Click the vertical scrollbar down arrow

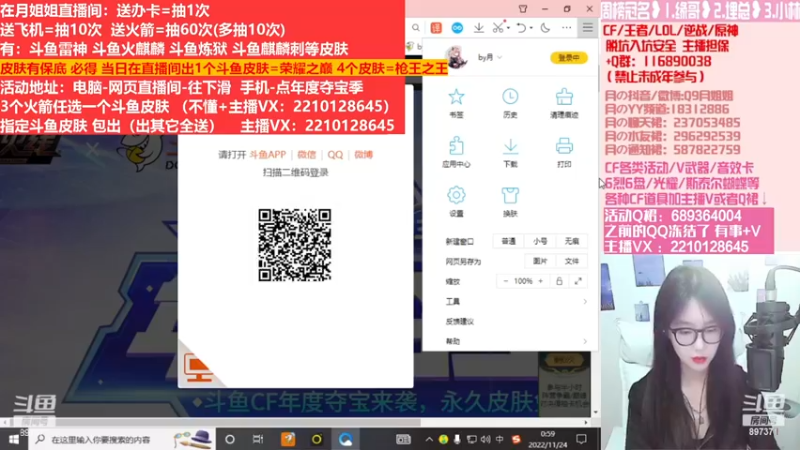pyautogui.click(x=595, y=412)
